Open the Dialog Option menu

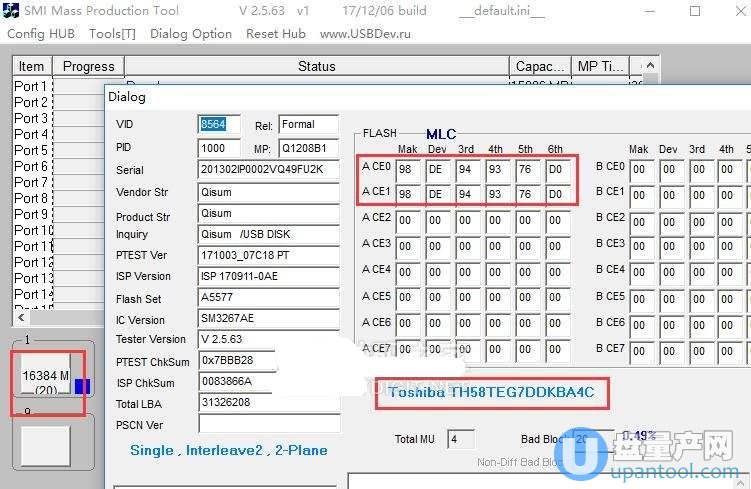point(190,33)
